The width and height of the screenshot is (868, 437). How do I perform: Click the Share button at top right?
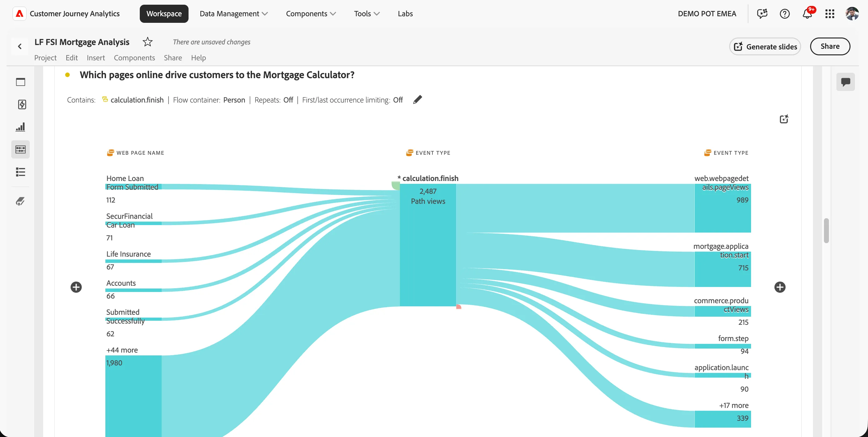[x=830, y=47]
